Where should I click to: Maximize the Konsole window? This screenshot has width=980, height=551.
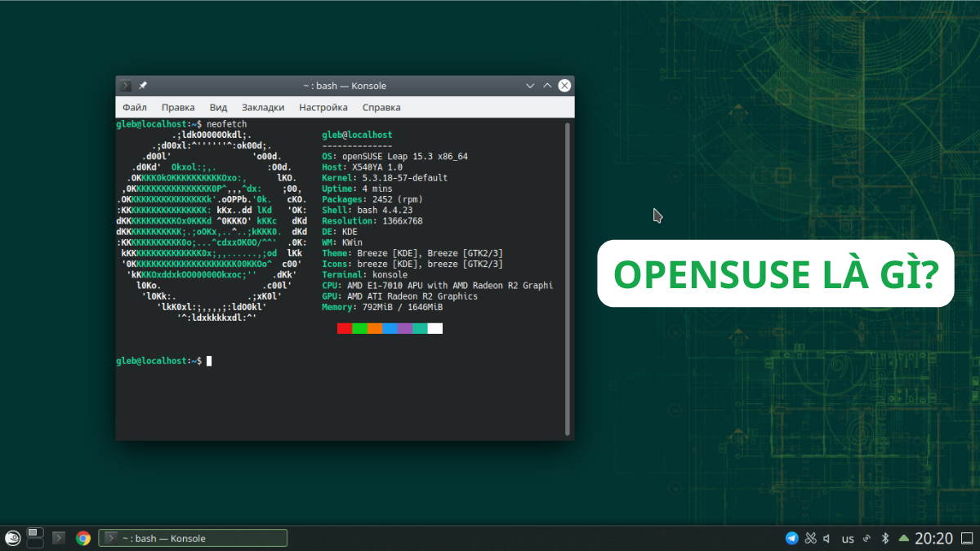[x=547, y=86]
